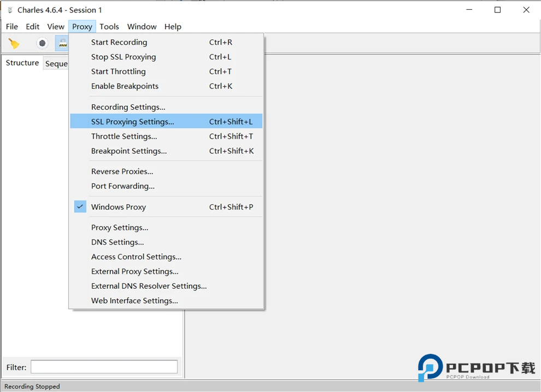Viewport: 541px width, 392px height.
Task: Open the Tools menu
Action: point(109,26)
